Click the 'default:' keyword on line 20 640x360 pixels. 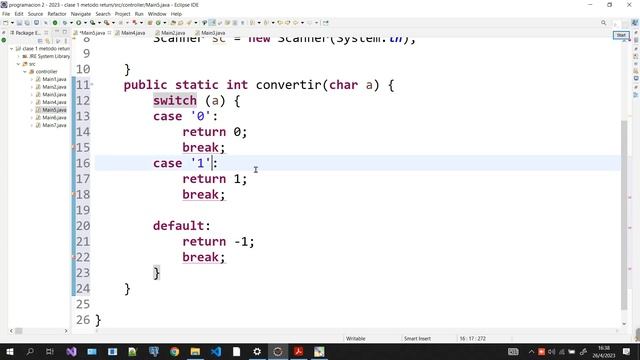click(182, 226)
